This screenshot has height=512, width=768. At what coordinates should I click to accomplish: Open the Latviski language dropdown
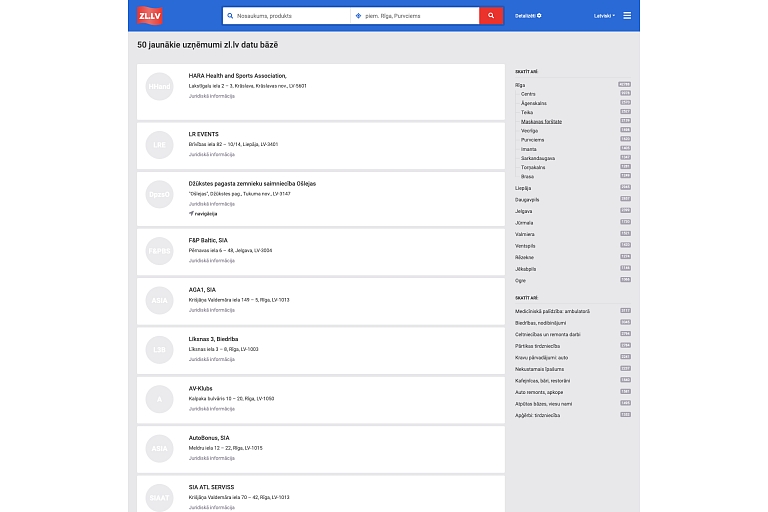[604, 16]
